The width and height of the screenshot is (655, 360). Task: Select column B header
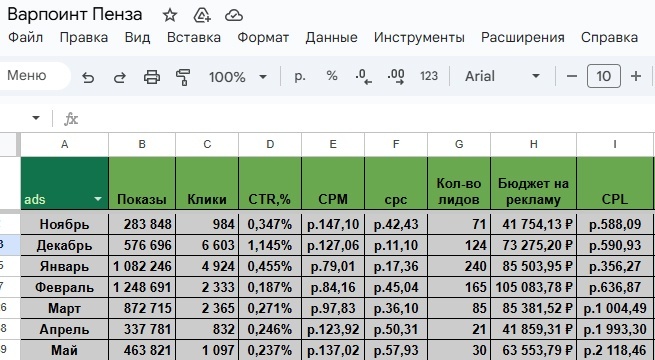[142, 145]
